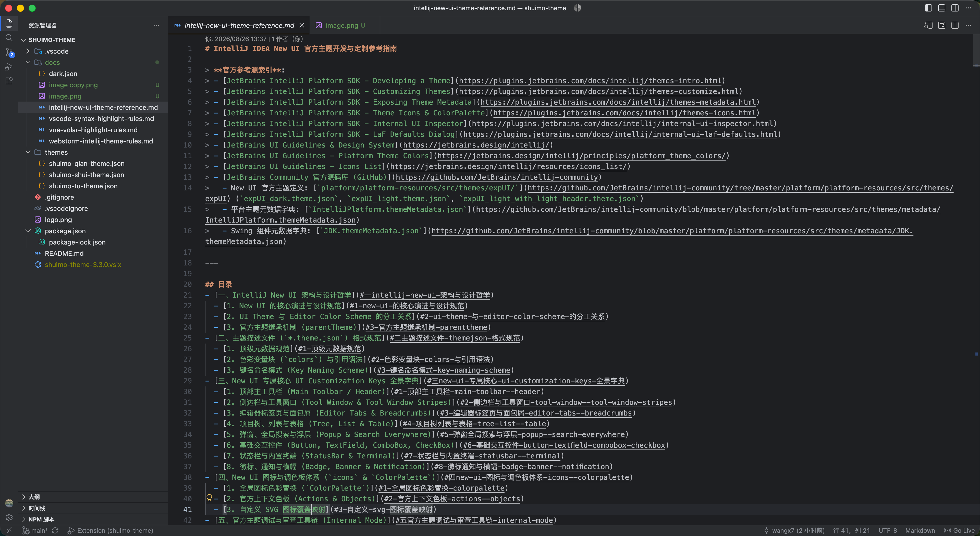Open image copy.png file
980x536 pixels.
coord(93,85)
